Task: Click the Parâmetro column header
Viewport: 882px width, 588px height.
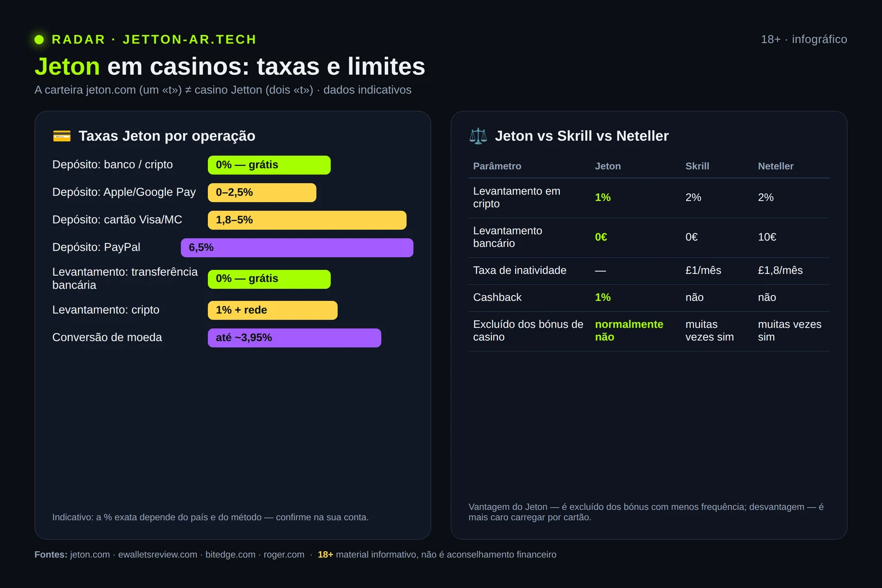Action: click(x=497, y=167)
